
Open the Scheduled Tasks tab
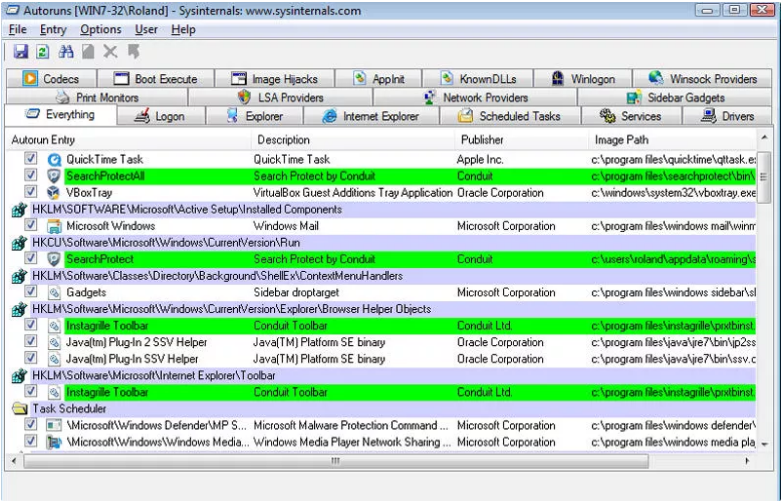510,116
